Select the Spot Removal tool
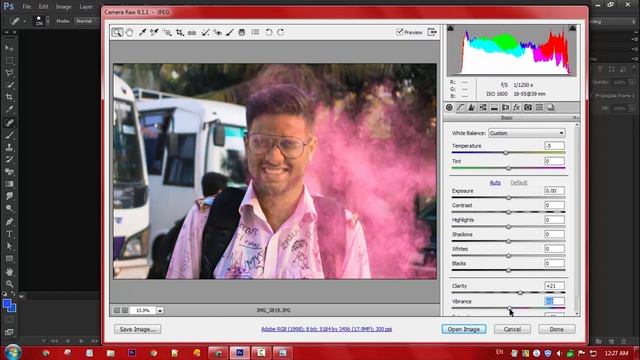 click(205, 32)
